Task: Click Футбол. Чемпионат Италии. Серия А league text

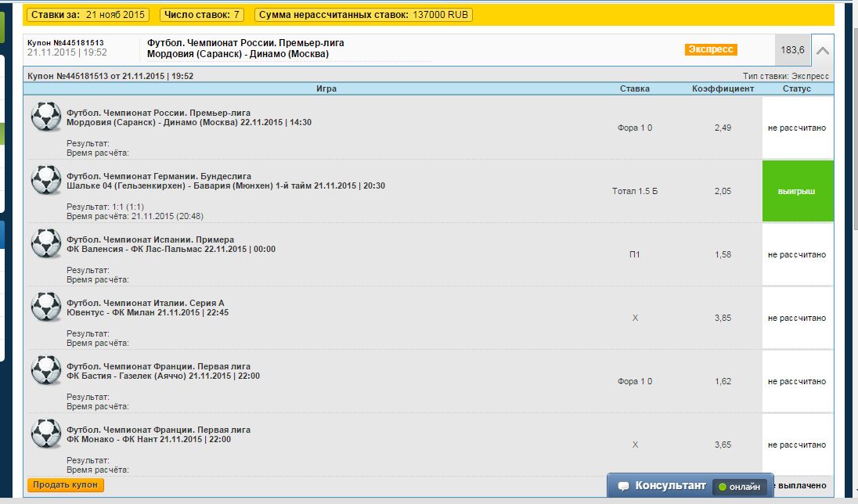Action: coord(145,303)
